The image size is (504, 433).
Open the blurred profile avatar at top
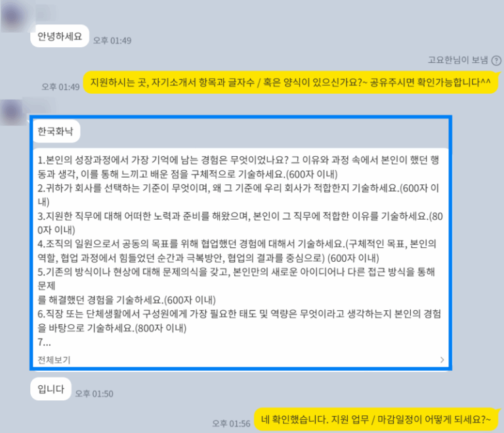(x=13, y=16)
